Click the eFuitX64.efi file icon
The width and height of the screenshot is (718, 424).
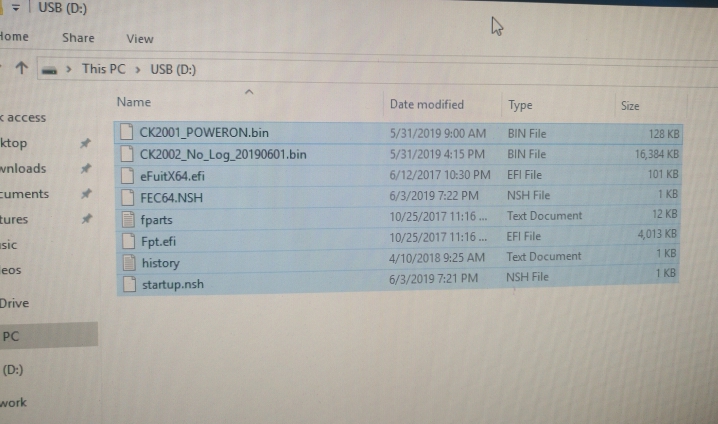coord(128,175)
